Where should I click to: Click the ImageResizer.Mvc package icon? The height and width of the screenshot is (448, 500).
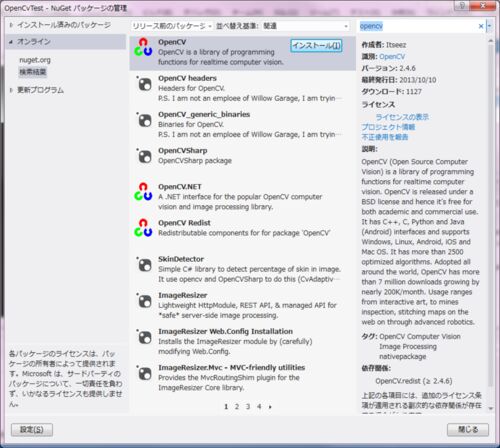coord(145,374)
